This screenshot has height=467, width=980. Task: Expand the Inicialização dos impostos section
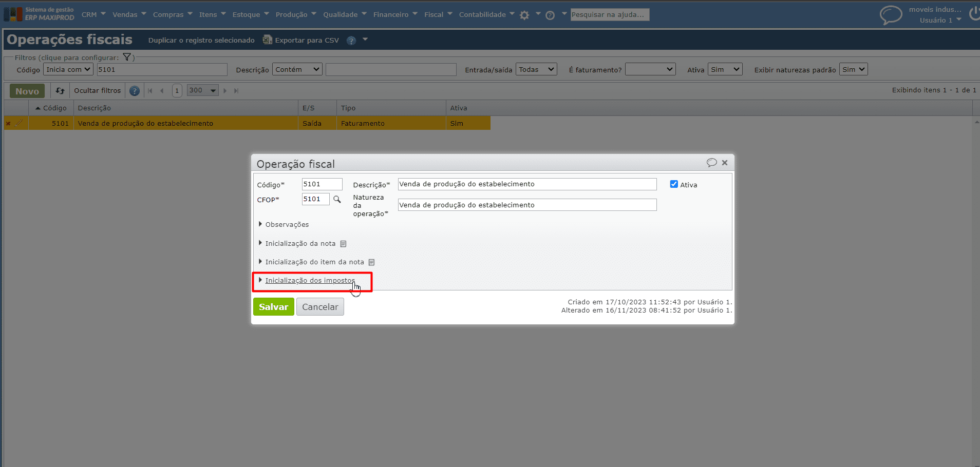coord(307,281)
